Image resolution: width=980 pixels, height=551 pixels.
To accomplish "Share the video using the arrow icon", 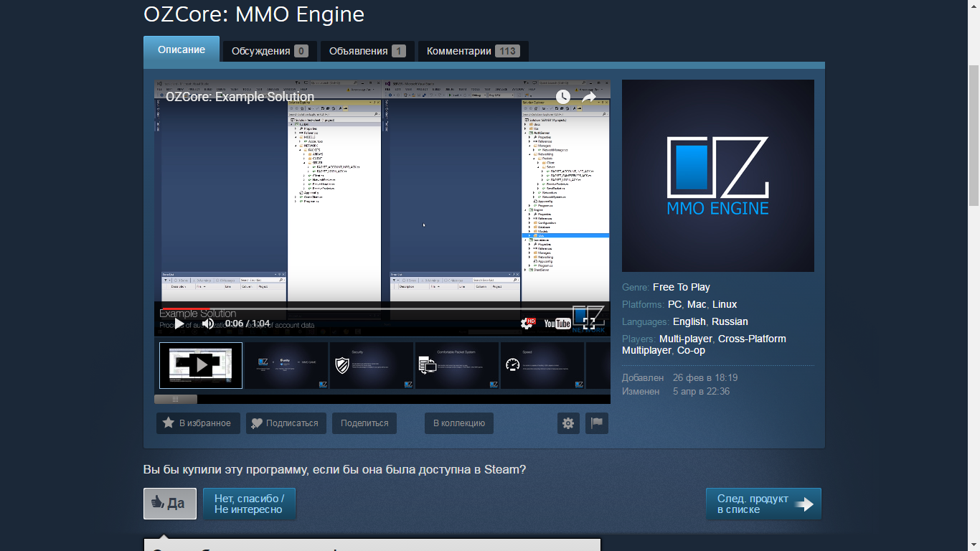I will coord(589,97).
